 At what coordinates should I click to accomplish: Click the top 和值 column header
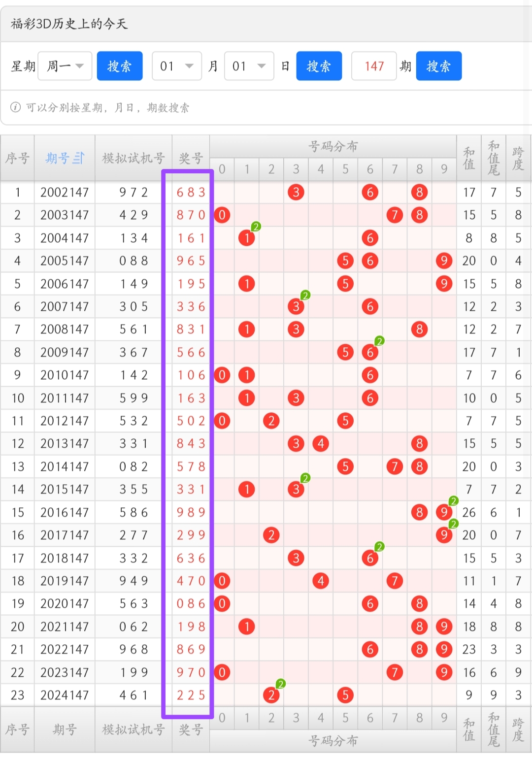coord(469,158)
